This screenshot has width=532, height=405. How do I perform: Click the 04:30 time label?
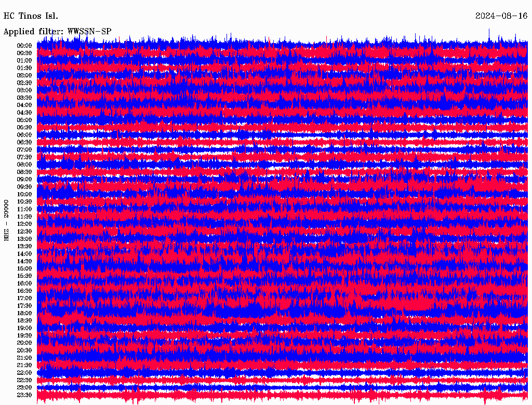point(24,113)
